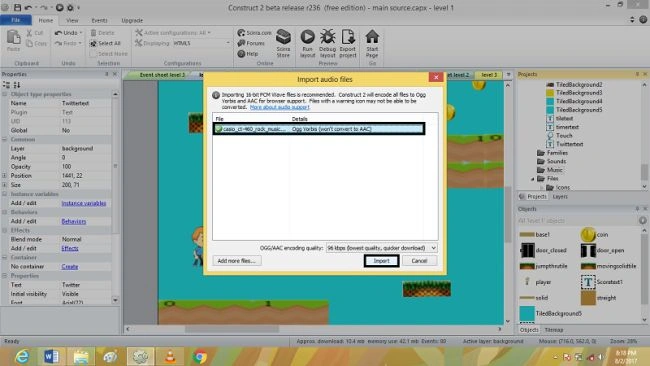Switch to the View ribbon tab
The height and width of the screenshot is (366, 650).
click(x=72, y=20)
